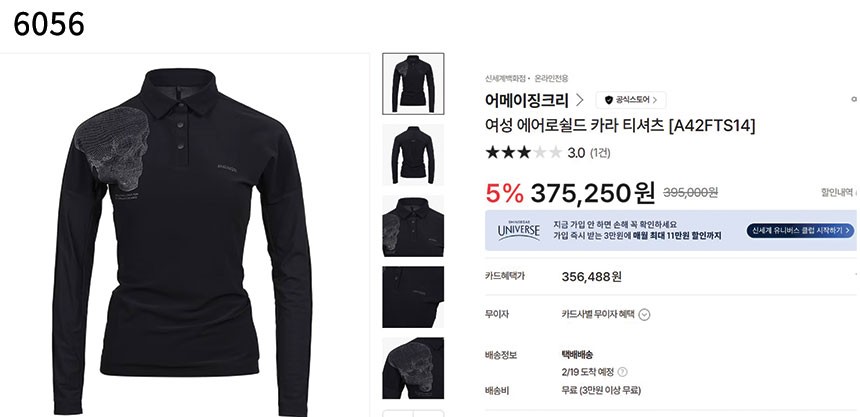Click the shield icon in 공식스토어 badge
The width and height of the screenshot is (860, 417).
pyautogui.click(x=608, y=100)
